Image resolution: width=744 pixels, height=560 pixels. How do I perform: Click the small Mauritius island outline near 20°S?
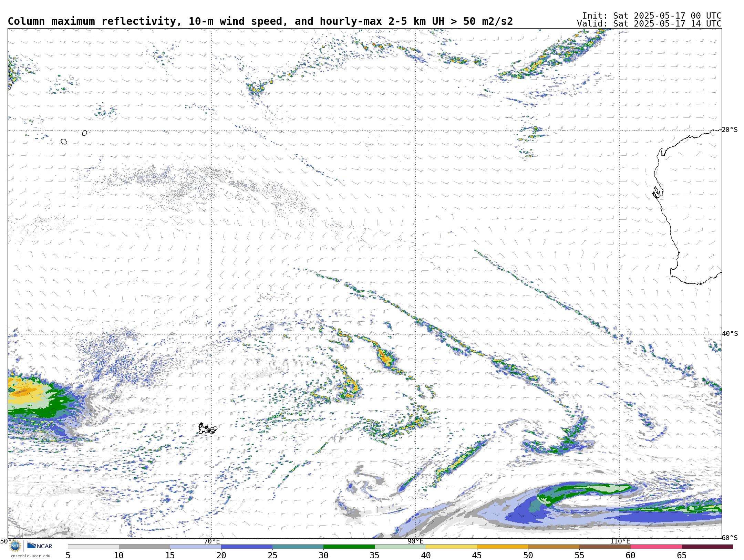pos(84,133)
